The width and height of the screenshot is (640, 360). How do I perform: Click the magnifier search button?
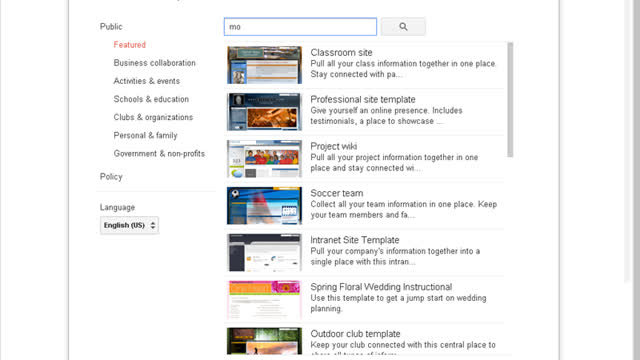pos(403,27)
